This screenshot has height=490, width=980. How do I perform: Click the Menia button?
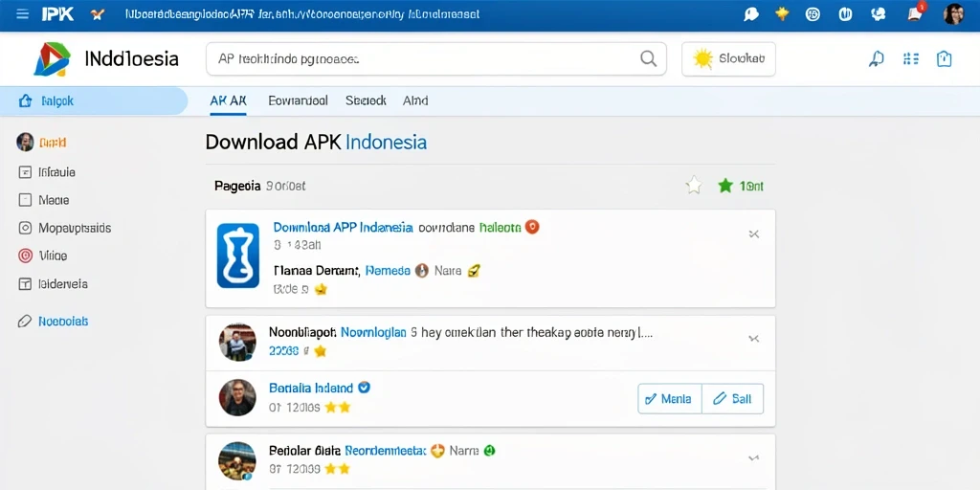click(669, 399)
